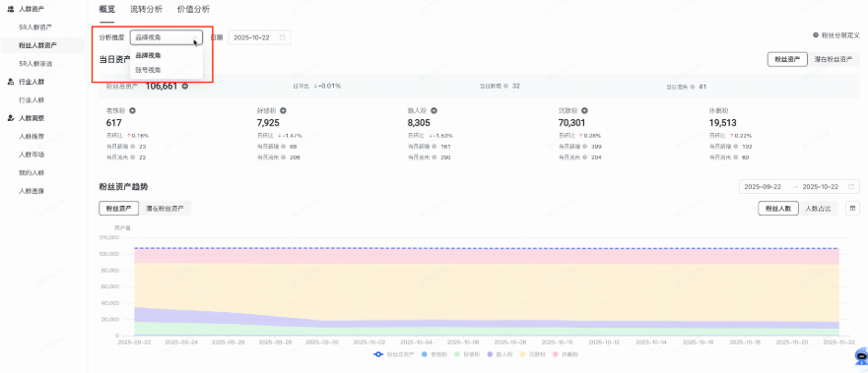
Task: Click the plus icon beside 粉丝总资产 106,661
Action: click(x=185, y=87)
